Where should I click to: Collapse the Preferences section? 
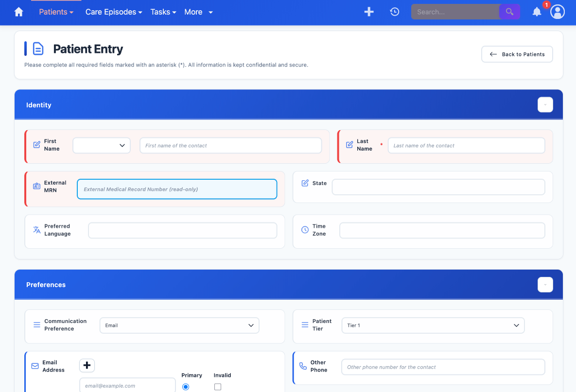pyautogui.click(x=545, y=285)
